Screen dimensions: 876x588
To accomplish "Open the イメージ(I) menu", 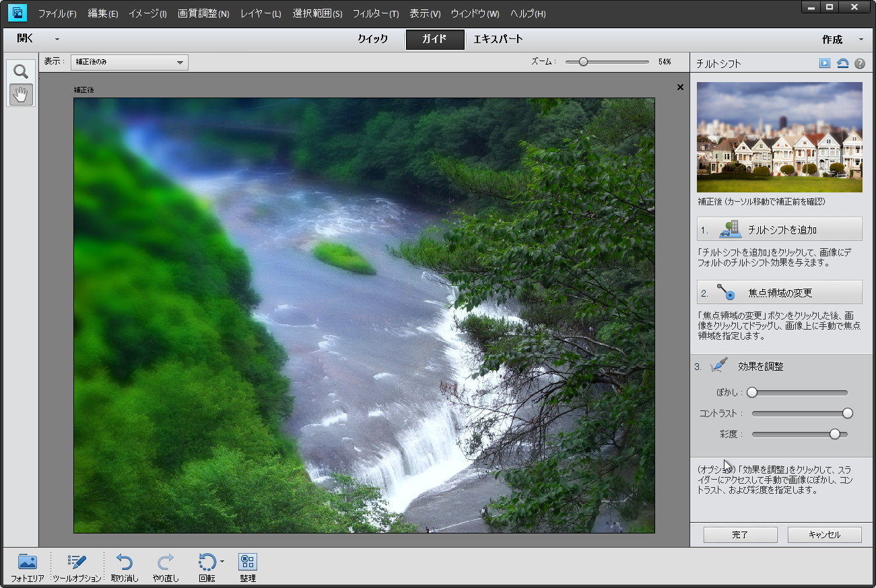I will coord(147,13).
